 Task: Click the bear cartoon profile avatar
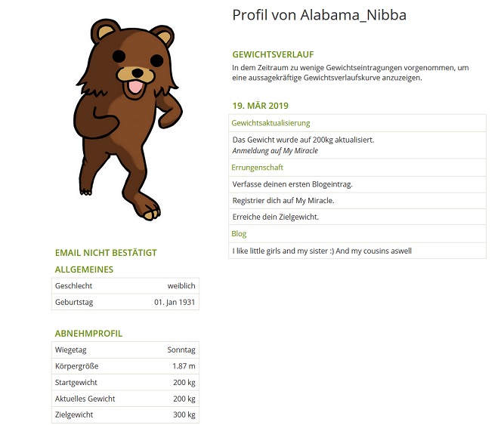pyautogui.click(x=128, y=119)
